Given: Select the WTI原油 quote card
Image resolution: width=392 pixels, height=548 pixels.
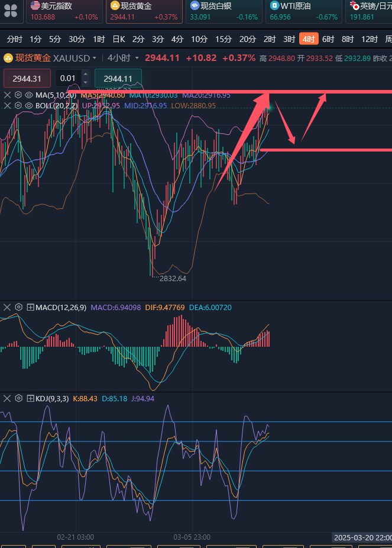Looking at the screenshot, I should (303, 11).
